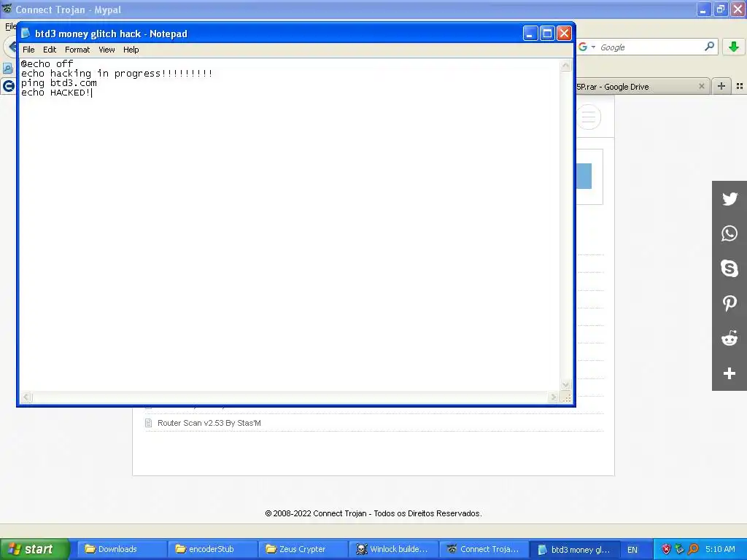Close the Google Drive tab
Screen dimensions: 747x560
tap(701, 86)
